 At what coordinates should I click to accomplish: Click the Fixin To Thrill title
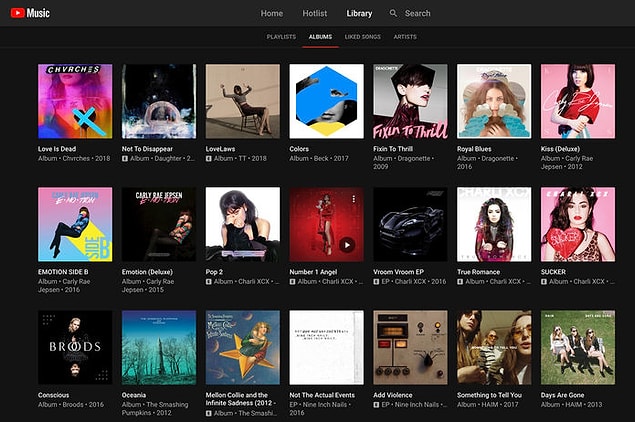pos(393,149)
